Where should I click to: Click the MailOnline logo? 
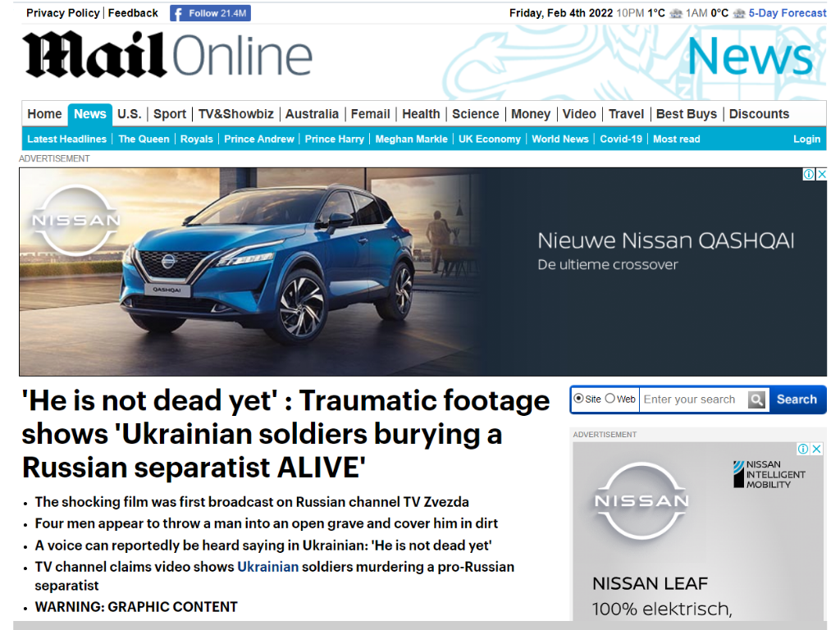167,55
